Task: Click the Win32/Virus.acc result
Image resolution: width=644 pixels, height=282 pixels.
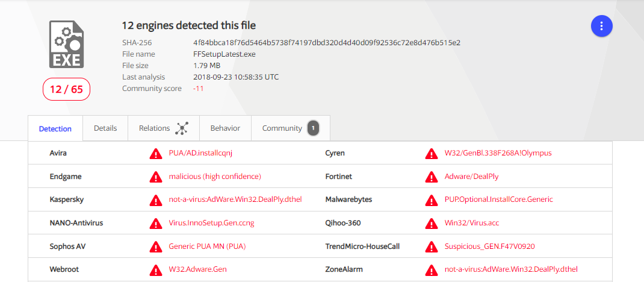Action: pos(472,223)
